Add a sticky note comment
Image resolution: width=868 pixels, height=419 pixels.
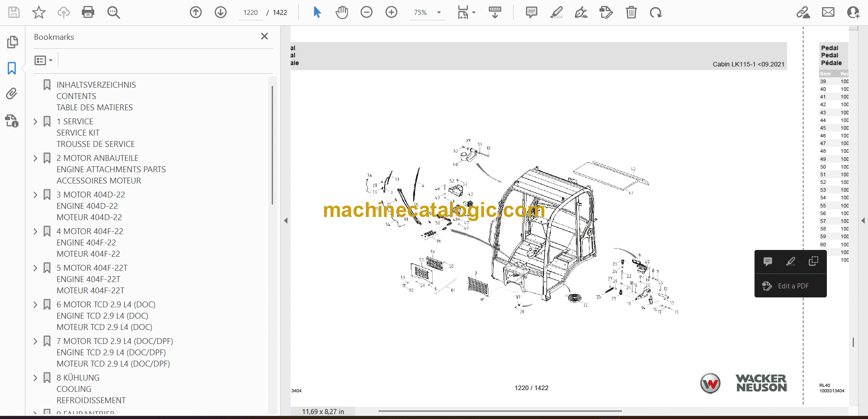[x=532, y=12]
